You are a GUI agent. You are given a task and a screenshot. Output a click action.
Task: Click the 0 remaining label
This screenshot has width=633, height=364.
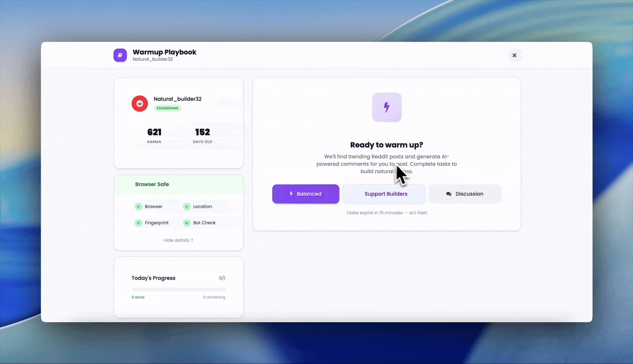pos(214,297)
